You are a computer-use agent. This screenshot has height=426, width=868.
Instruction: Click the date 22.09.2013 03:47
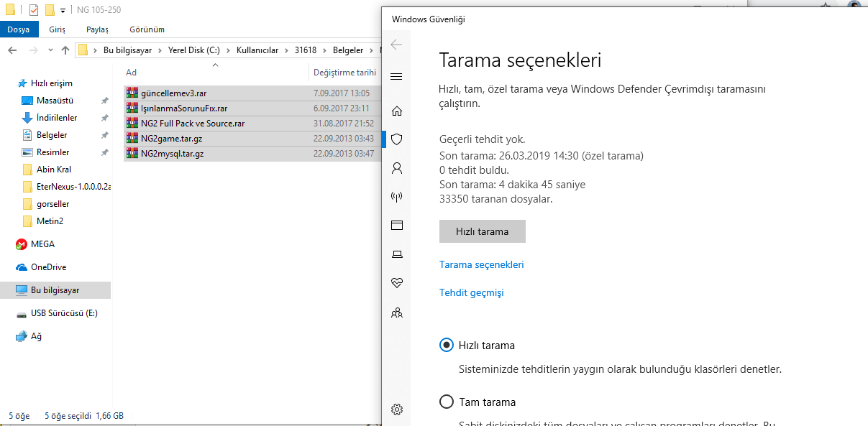(x=344, y=154)
